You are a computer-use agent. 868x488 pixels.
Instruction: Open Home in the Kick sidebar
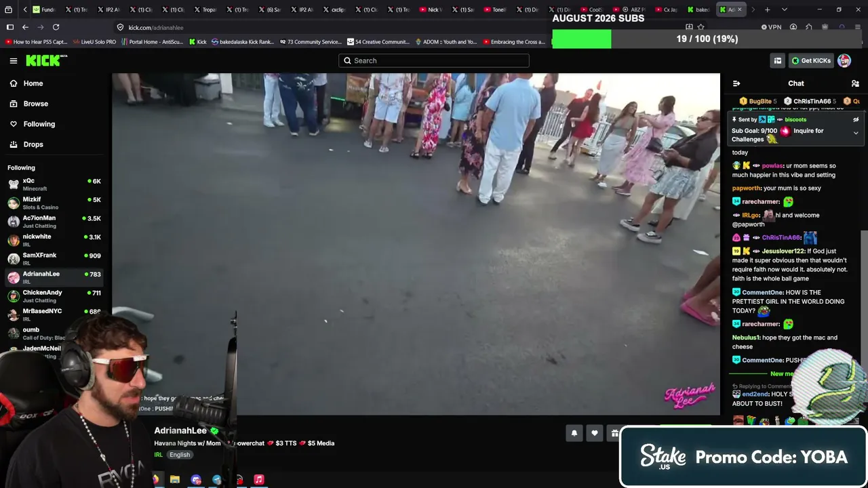[x=33, y=83]
